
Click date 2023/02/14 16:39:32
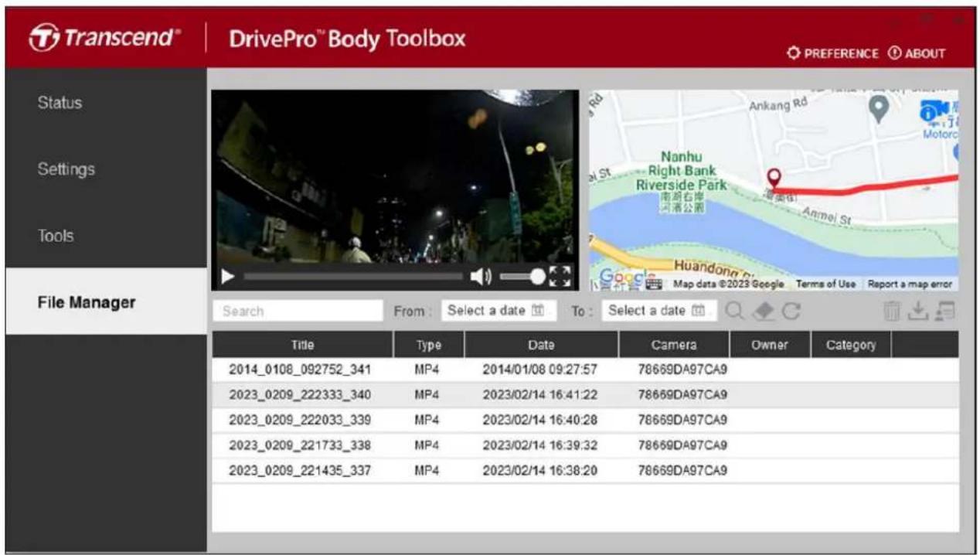coord(540,445)
